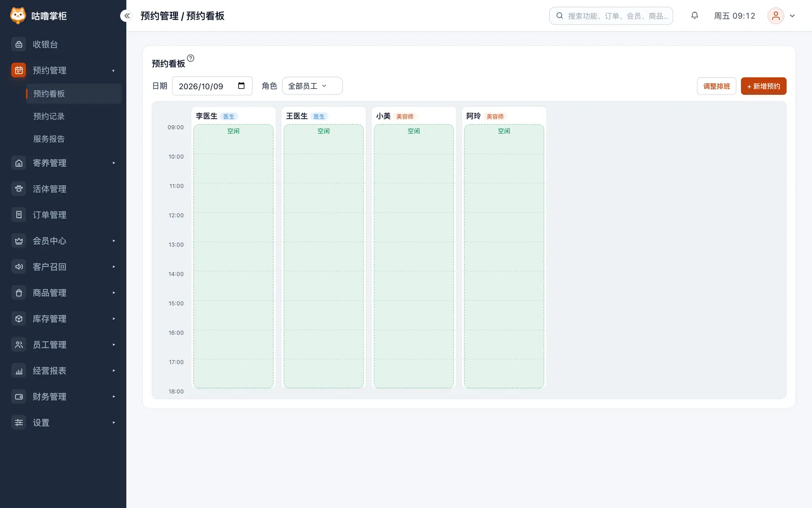Click 阿玲's 空闲 slot
Viewport: 812px width, 508px height.
(x=504, y=256)
